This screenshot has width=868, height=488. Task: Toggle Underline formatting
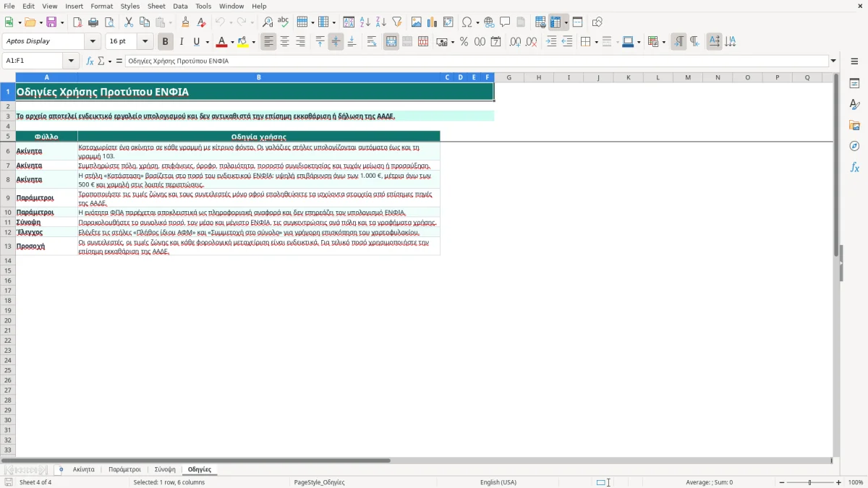click(x=197, y=42)
